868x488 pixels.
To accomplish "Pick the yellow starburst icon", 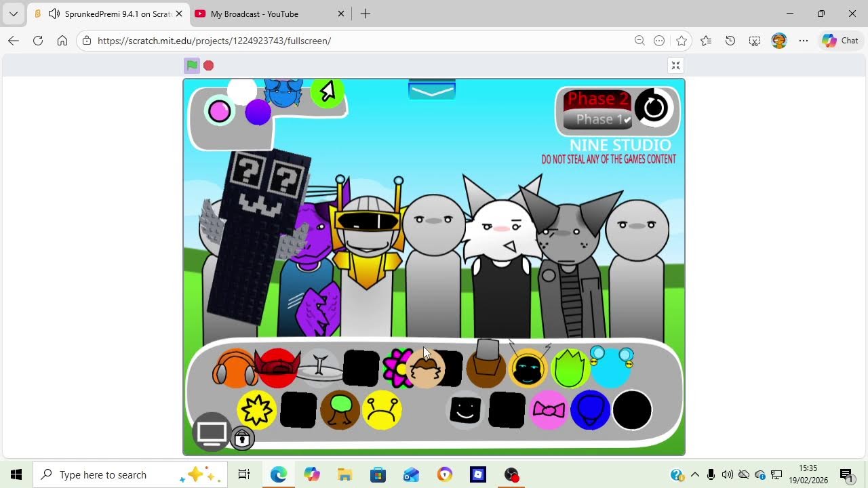I will 256,410.
